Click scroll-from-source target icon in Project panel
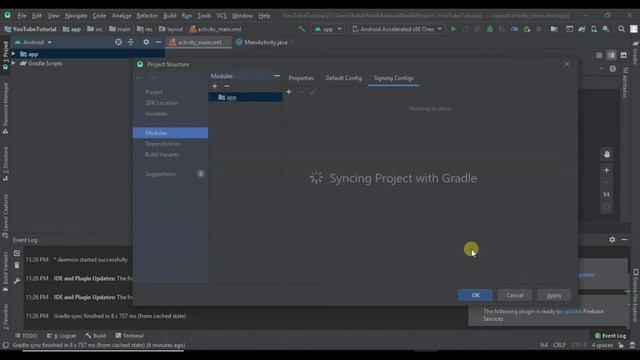640x360 pixels. 118,42
